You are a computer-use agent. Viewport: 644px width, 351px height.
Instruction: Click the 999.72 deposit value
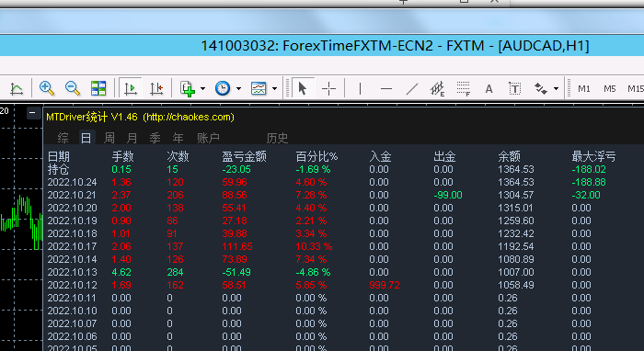tap(385, 285)
